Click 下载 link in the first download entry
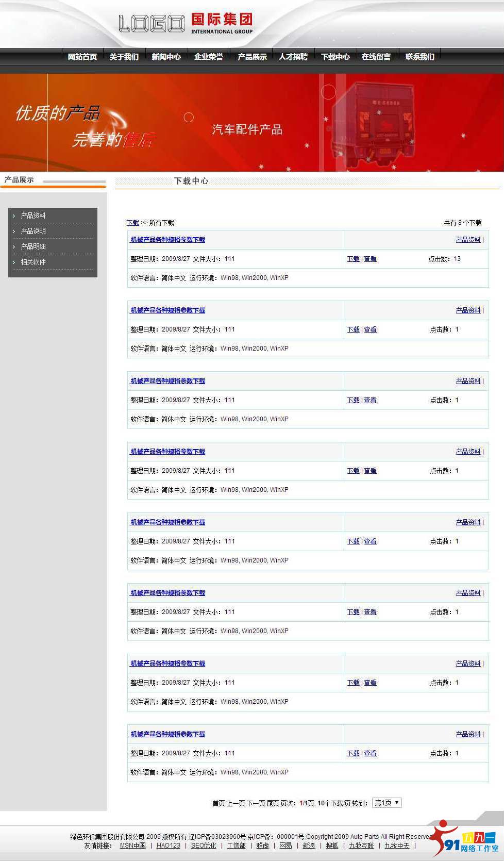Screen dimensions: 504x861 coord(353,259)
